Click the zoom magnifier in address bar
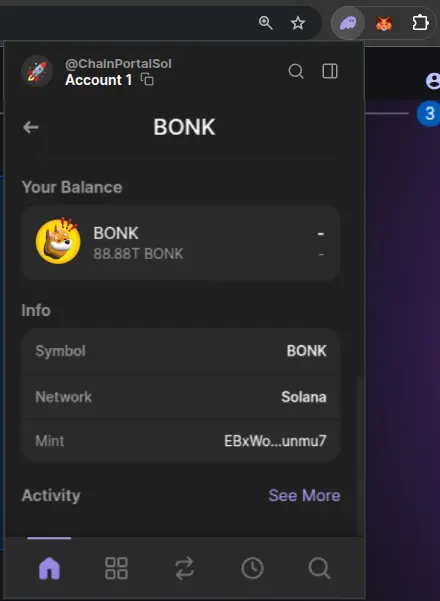This screenshot has height=601, width=440. (x=266, y=23)
